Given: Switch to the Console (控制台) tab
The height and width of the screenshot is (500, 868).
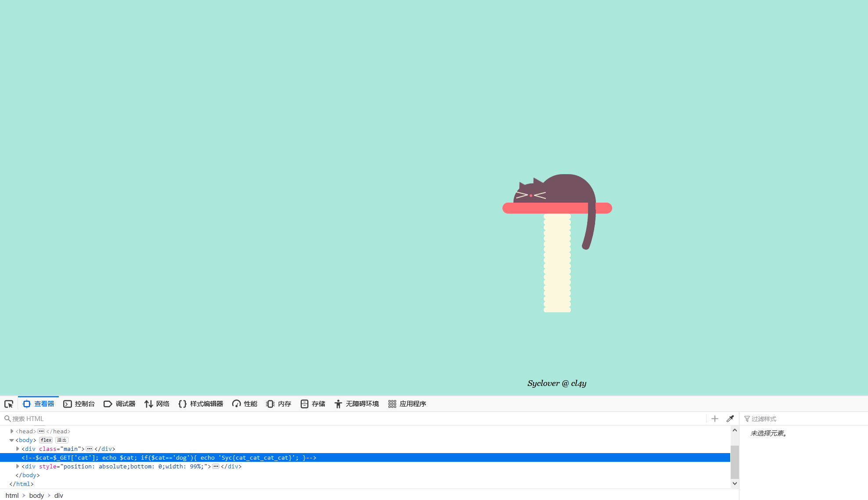Looking at the screenshot, I should (x=79, y=404).
